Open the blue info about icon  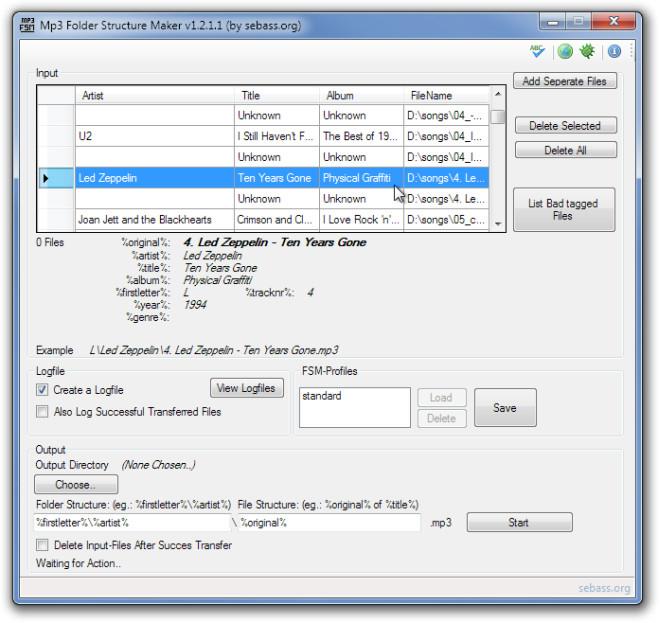[614, 51]
